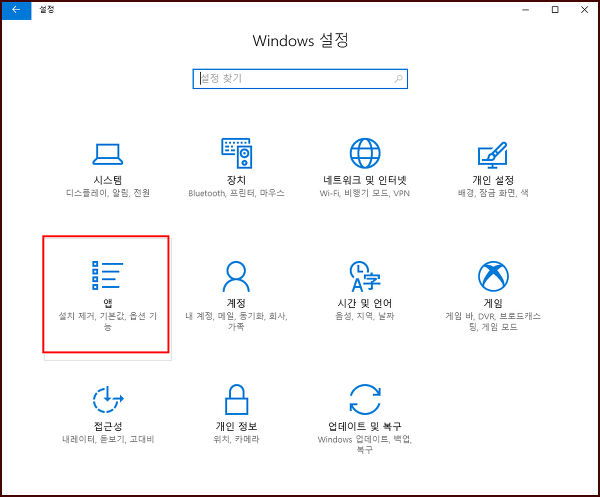Click the 접근성 label
Screen dimensions: 600x497
tap(108, 426)
